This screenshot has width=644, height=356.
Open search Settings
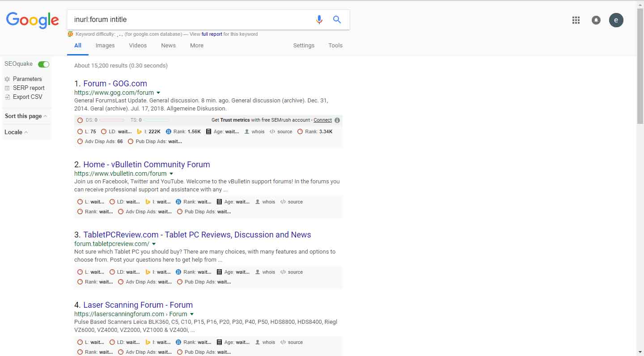(x=304, y=46)
